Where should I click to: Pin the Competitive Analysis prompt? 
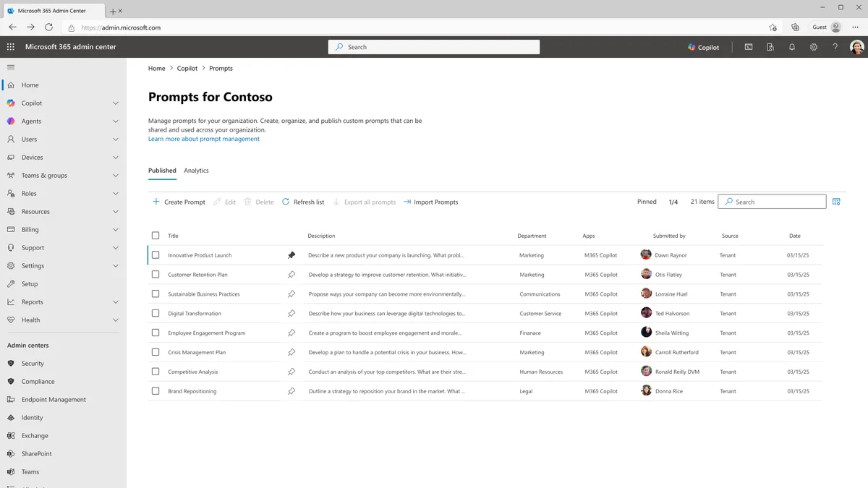pos(292,372)
